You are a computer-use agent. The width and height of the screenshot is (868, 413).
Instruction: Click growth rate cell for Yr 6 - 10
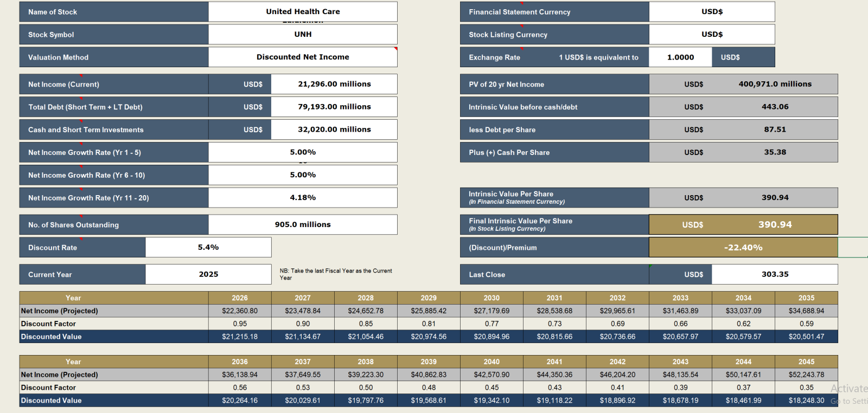[x=303, y=175]
